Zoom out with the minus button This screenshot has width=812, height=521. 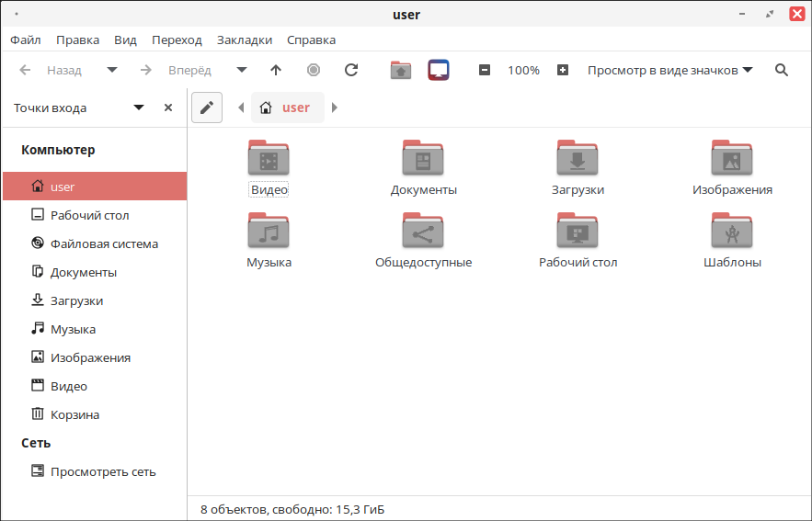point(485,70)
